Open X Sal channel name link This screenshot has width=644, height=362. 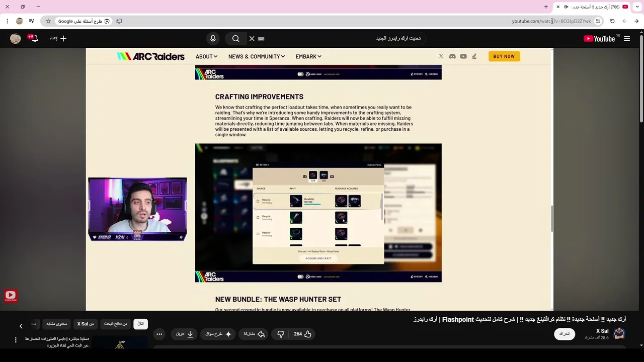point(602,331)
